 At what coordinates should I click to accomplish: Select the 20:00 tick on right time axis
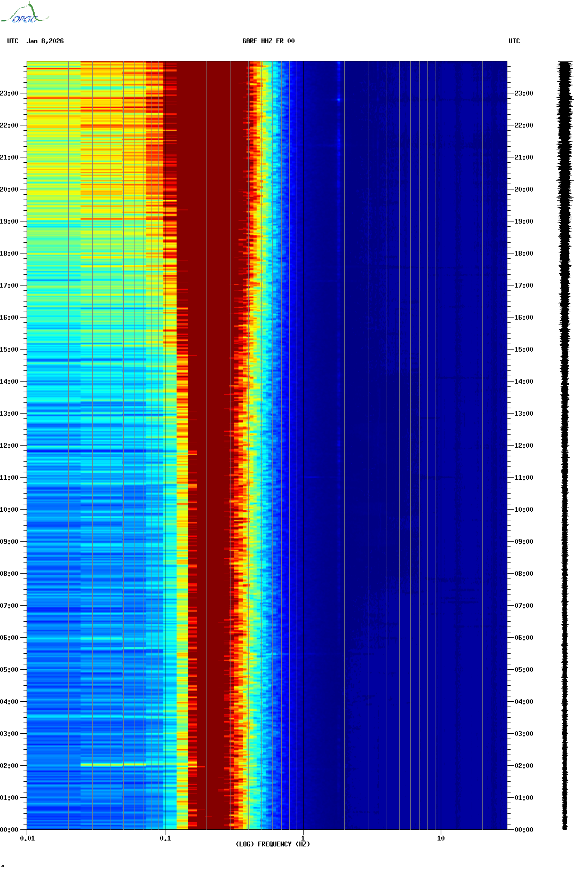(523, 189)
